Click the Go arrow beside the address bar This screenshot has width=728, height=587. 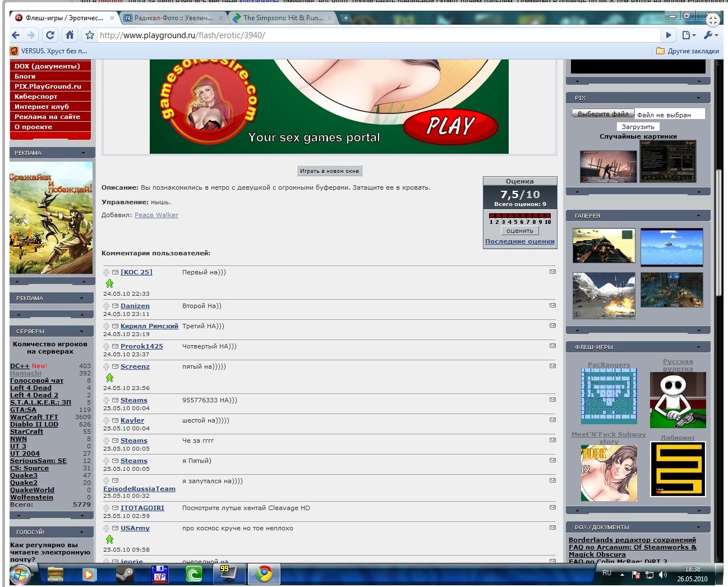click(669, 35)
